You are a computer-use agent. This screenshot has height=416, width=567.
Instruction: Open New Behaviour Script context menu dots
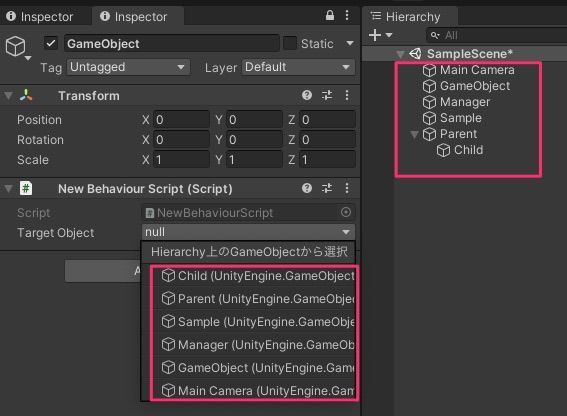[347, 188]
